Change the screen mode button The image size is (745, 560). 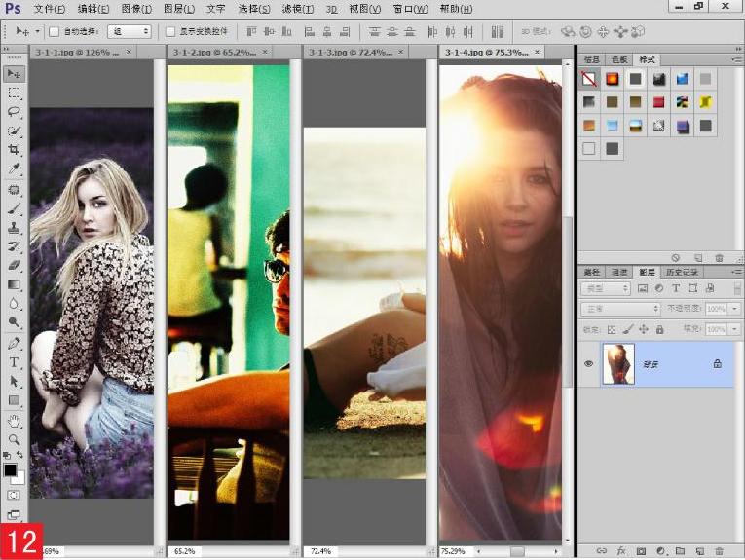[x=14, y=515]
